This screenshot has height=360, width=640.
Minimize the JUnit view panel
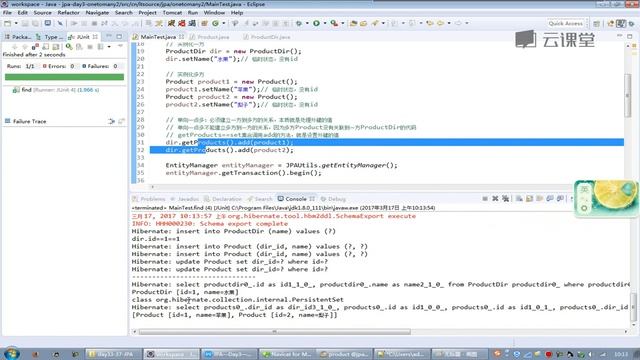(x=109, y=36)
